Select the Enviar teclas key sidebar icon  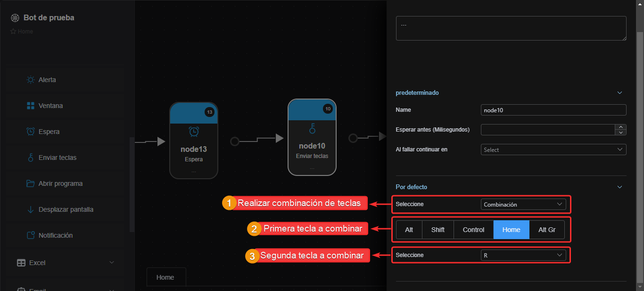31,158
